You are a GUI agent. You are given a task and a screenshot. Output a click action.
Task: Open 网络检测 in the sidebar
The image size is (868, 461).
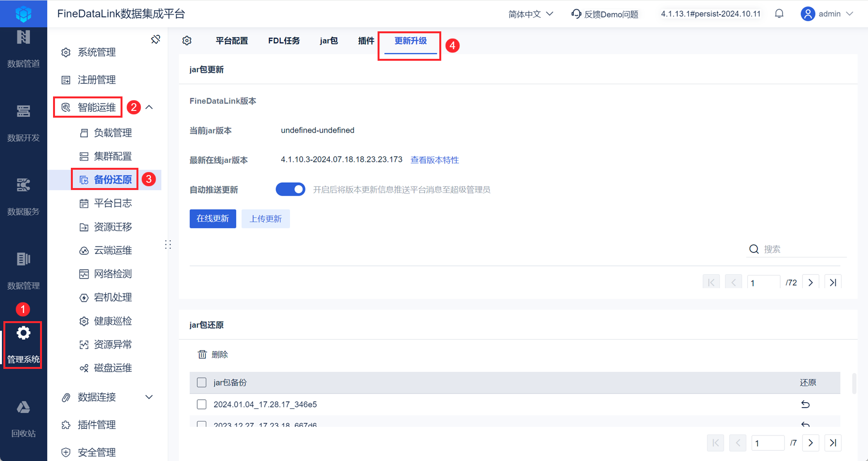tap(113, 274)
